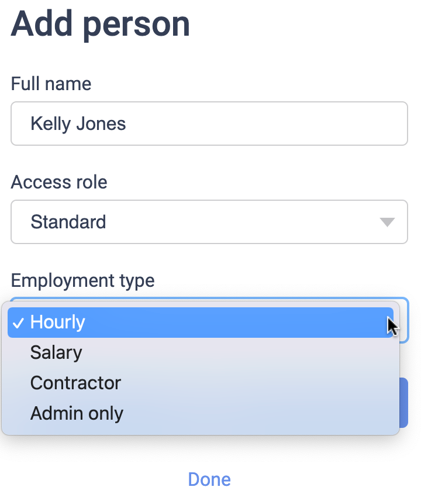This screenshot has height=504, width=421.
Task: Pick Contractor in the dropdown list
Action: point(75,383)
